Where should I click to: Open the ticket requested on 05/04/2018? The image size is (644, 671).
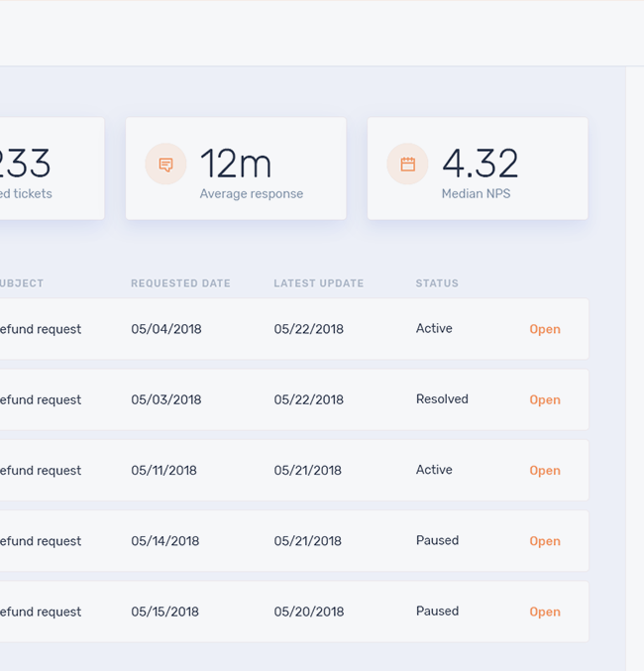pyautogui.click(x=544, y=329)
